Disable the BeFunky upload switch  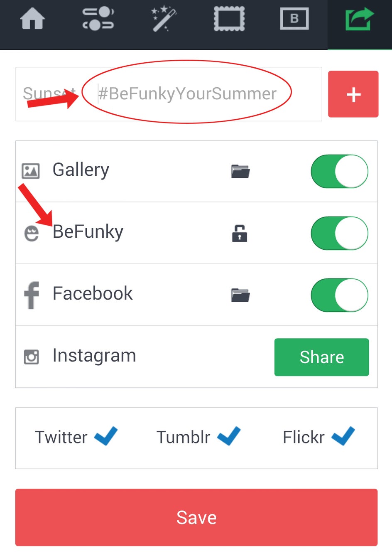pos(339,233)
